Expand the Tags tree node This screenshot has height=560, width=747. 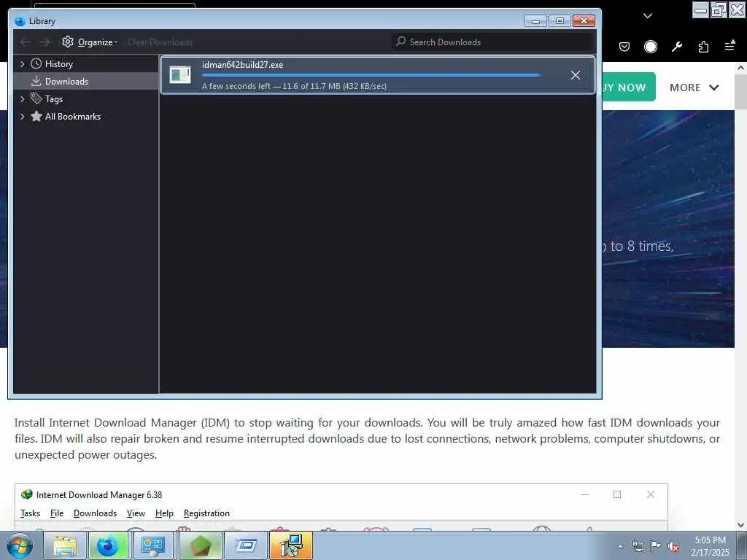pyautogui.click(x=22, y=99)
